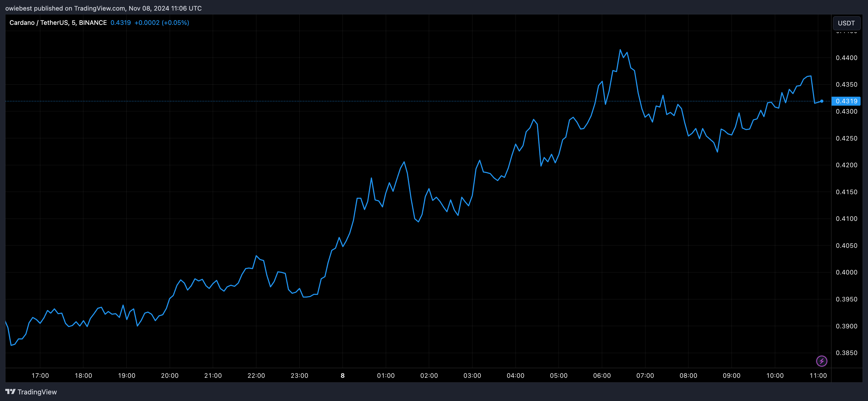Click the 19:00 time axis label

(x=126, y=375)
